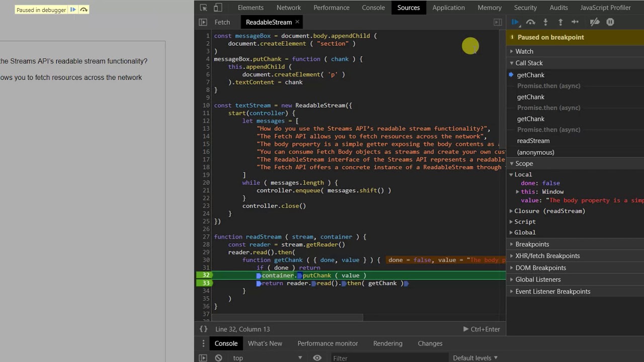Expand the XHR/fetch Breakpoints section
Image resolution: width=644 pixels, height=362 pixels.
pos(547,256)
